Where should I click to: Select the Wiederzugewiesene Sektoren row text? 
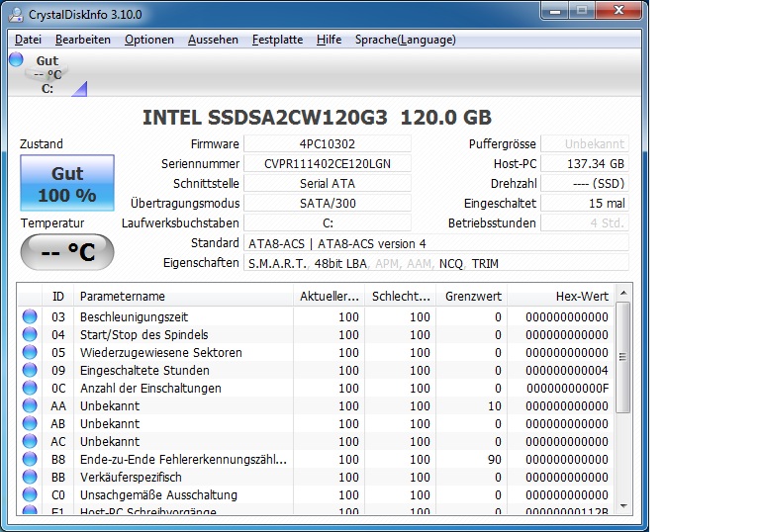[161, 353]
